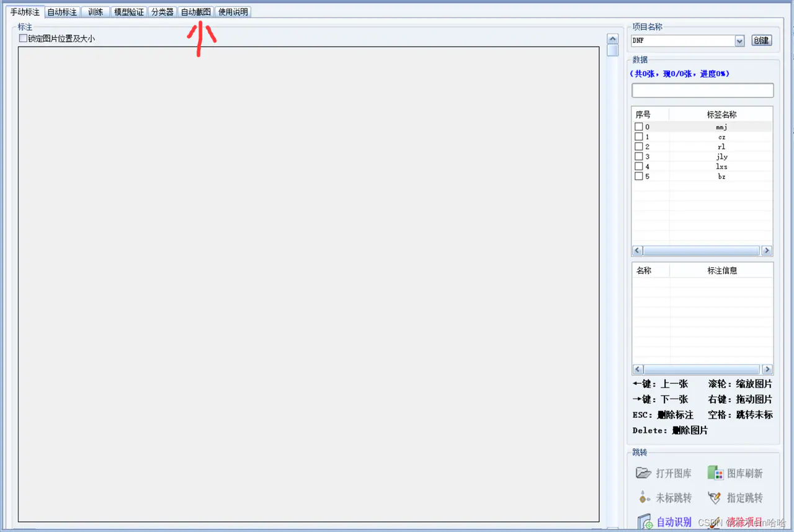Click the 清除项目 brush icon
Viewport: 794px width, 532px height.
[715, 522]
